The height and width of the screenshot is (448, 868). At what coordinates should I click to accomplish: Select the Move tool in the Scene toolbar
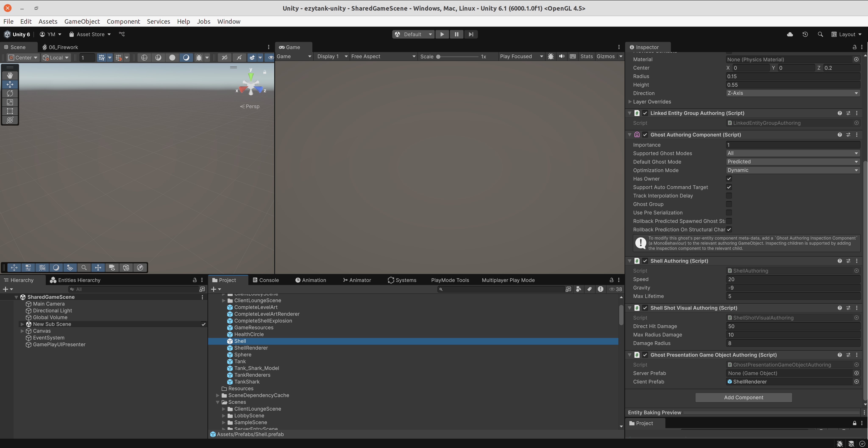(x=10, y=84)
